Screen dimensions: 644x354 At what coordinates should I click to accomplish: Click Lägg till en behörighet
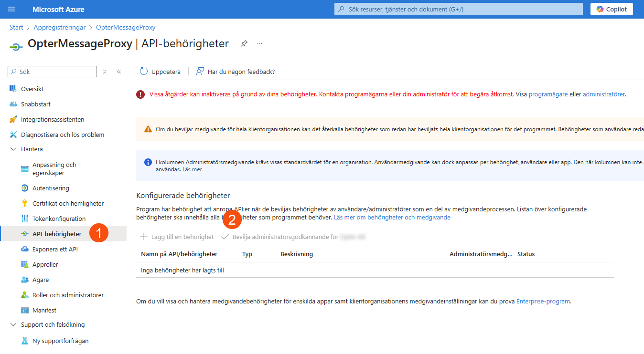tap(177, 237)
